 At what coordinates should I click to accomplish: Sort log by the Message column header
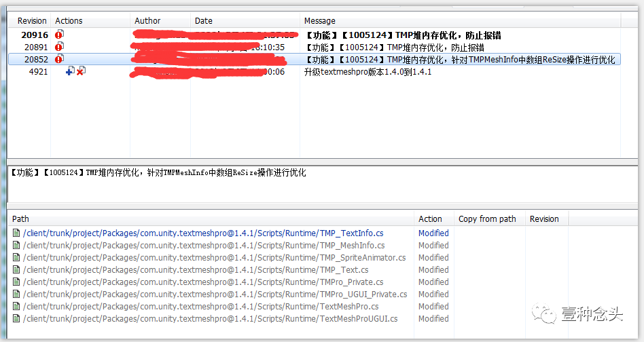tap(460, 21)
